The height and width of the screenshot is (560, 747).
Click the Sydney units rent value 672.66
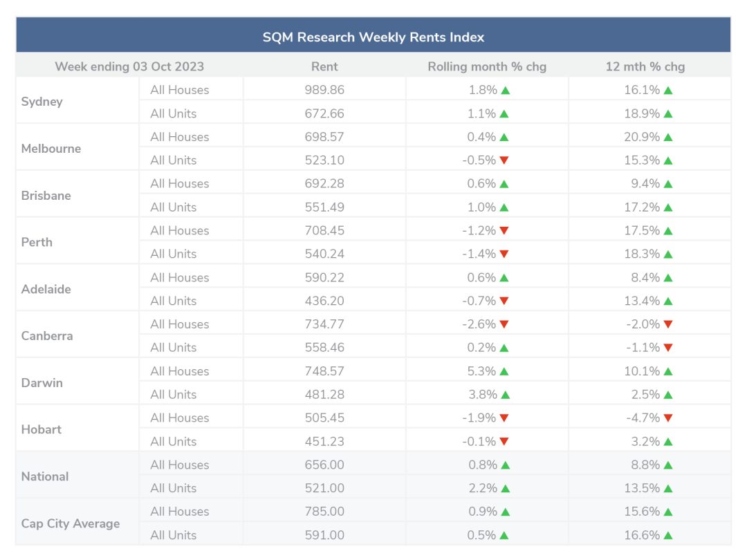[x=324, y=114]
